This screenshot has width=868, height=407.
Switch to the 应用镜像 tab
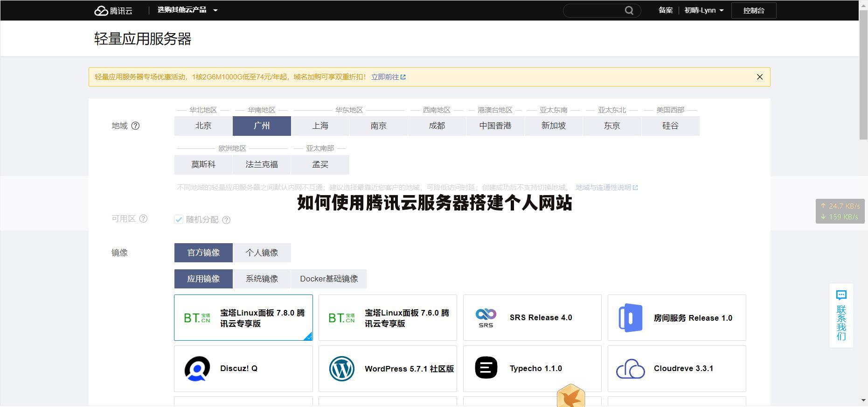point(203,279)
